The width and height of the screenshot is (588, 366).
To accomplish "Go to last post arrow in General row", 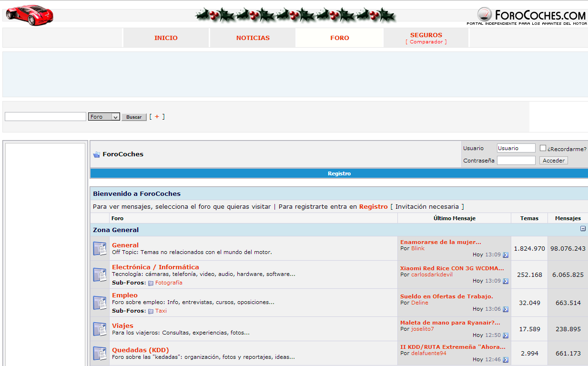I will 506,255.
